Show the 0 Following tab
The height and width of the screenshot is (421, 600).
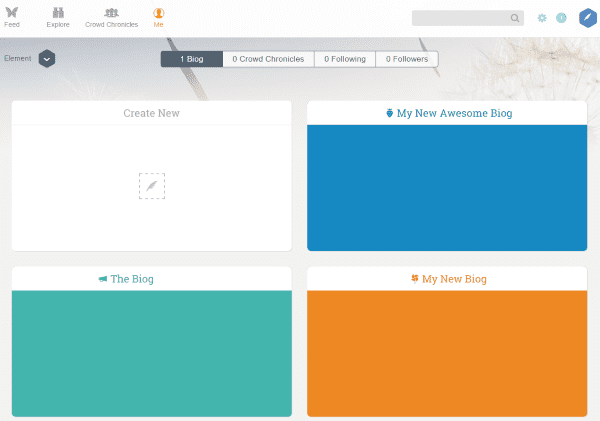click(x=345, y=59)
